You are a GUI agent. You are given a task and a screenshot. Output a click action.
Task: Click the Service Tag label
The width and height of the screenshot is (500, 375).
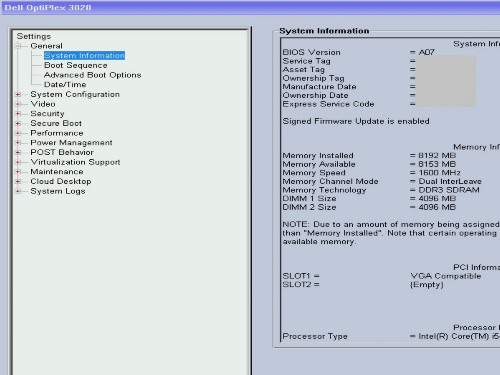pos(306,61)
